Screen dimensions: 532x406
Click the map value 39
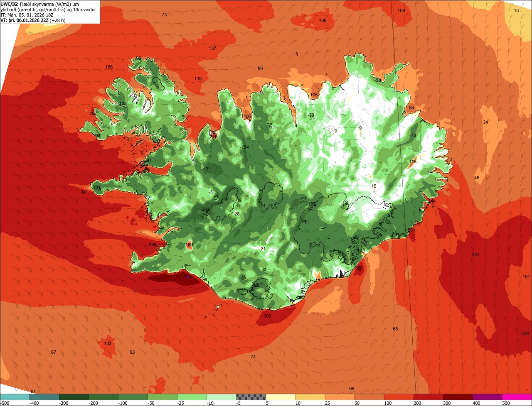point(311,115)
